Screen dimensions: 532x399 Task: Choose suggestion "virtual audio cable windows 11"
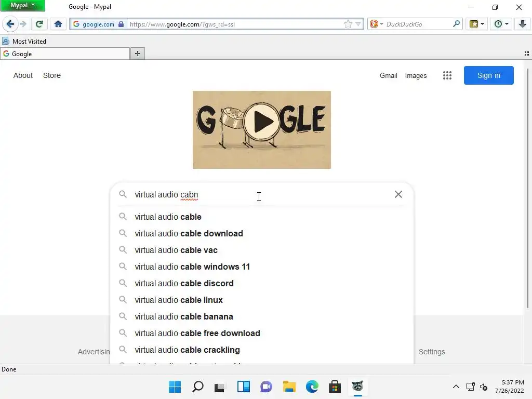(262, 267)
